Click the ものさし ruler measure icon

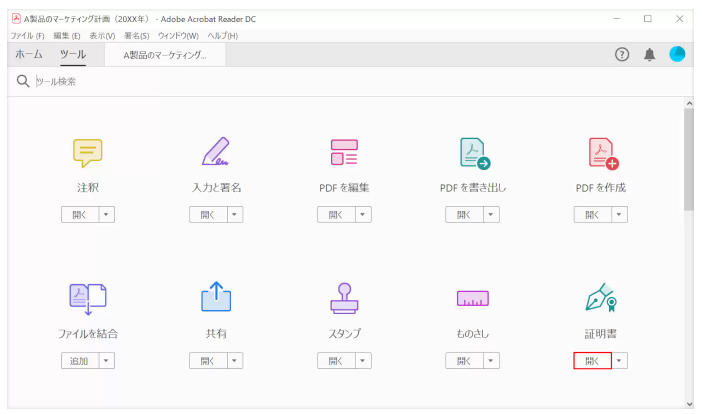(x=473, y=298)
